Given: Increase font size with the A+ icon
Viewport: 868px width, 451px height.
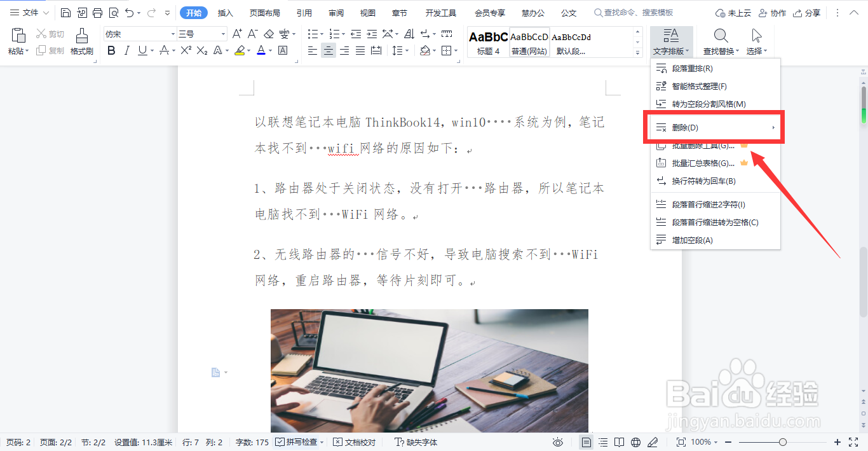Looking at the screenshot, I should click(237, 34).
